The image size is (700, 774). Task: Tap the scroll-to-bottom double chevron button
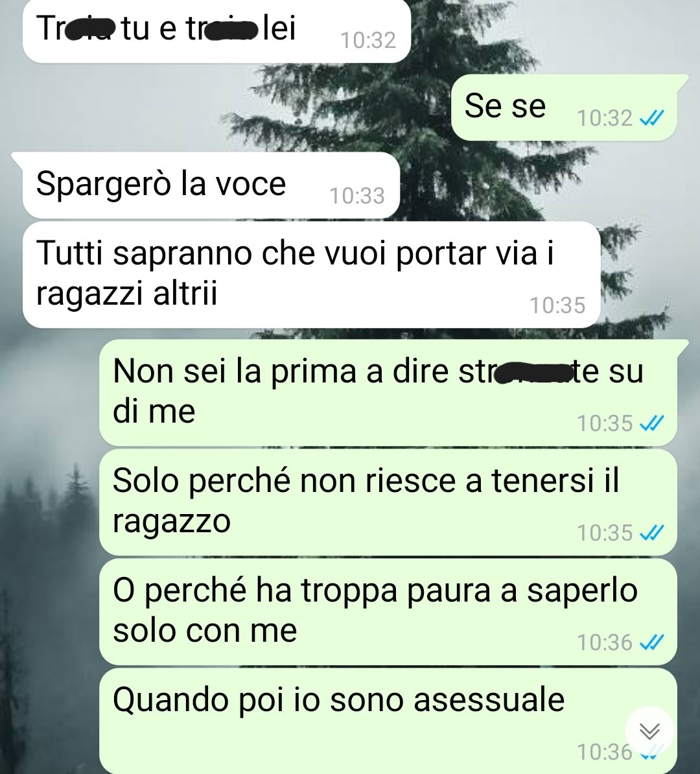click(x=649, y=731)
